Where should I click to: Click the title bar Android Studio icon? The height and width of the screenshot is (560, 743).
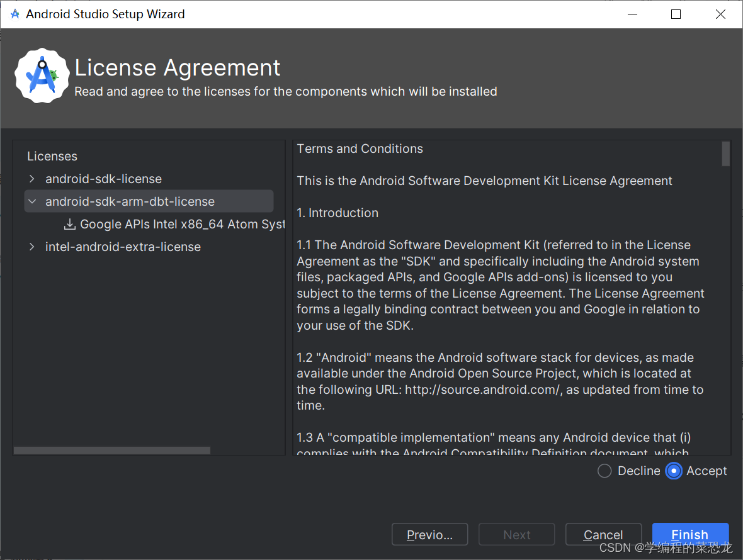(x=14, y=14)
